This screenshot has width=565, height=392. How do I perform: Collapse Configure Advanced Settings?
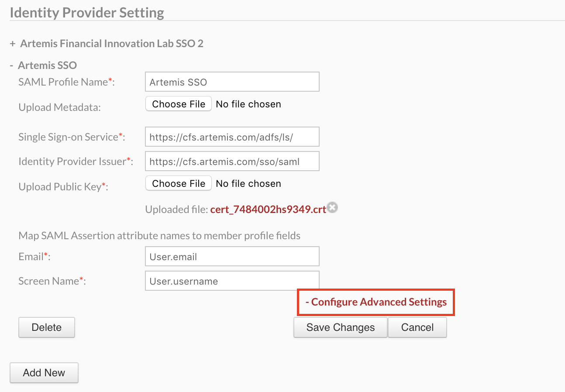click(376, 302)
